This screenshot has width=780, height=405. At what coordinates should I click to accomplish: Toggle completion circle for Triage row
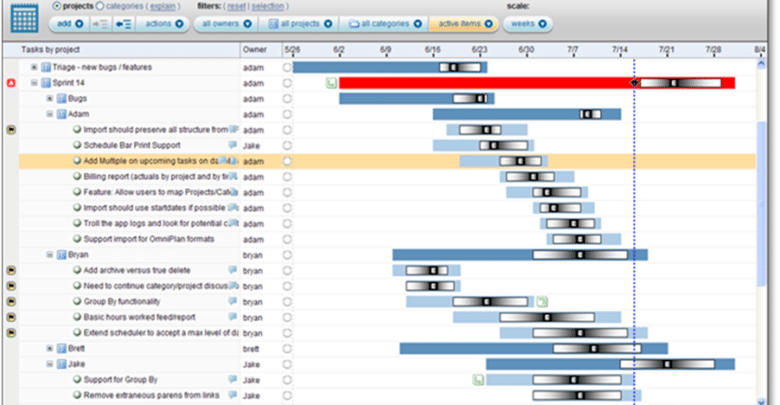coord(287,67)
